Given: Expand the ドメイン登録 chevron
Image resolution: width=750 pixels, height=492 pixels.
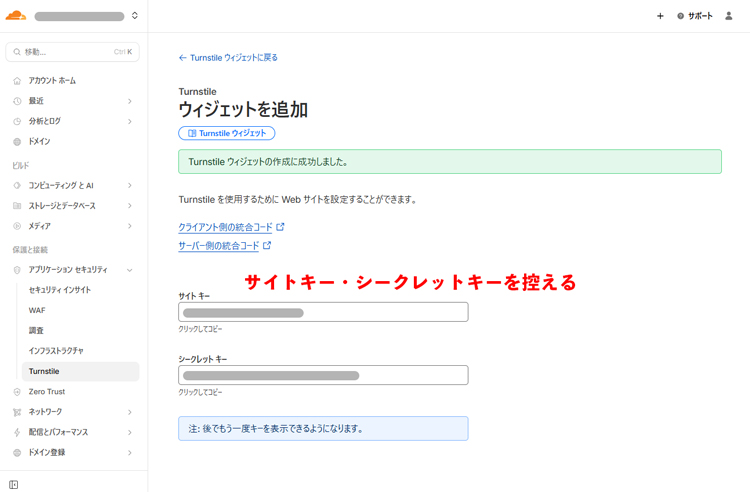Looking at the screenshot, I should [130, 452].
